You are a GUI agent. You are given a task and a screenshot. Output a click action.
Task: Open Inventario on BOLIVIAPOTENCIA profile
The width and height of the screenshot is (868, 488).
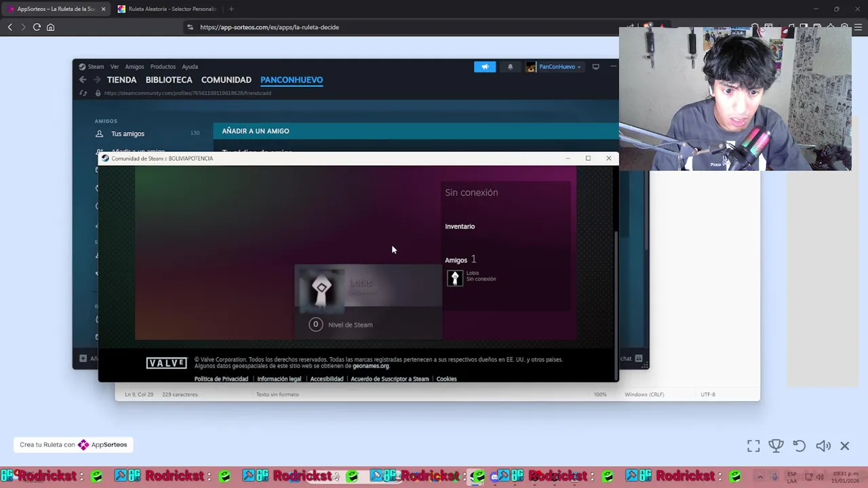(x=460, y=226)
